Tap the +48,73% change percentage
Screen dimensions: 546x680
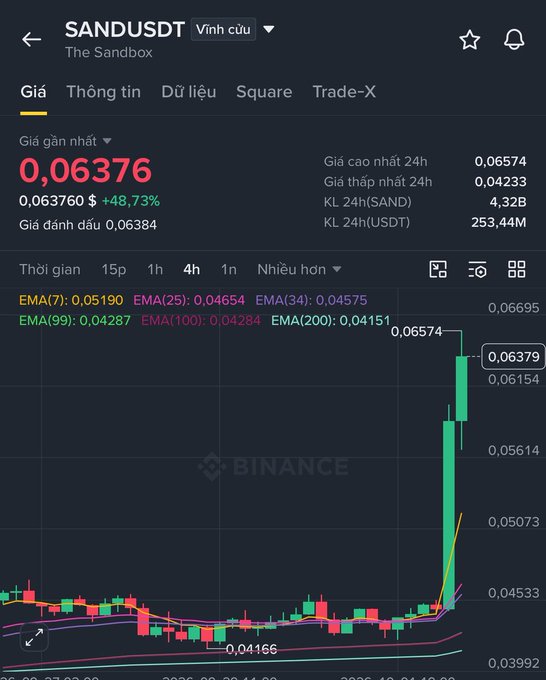pyautogui.click(x=131, y=201)
